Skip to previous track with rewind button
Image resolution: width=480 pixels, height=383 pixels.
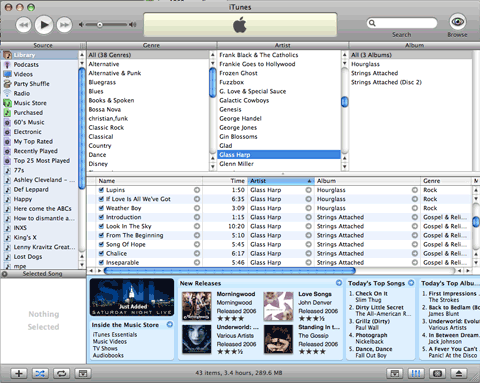click(24, 25)
